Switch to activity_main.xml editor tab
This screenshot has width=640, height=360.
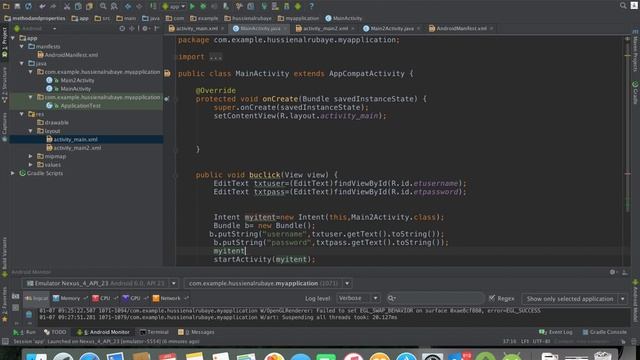tap(196, 29)
